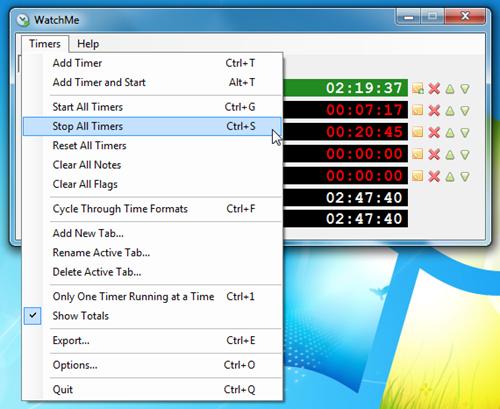Move timer 00:07:17 down

tap(465, 110)
